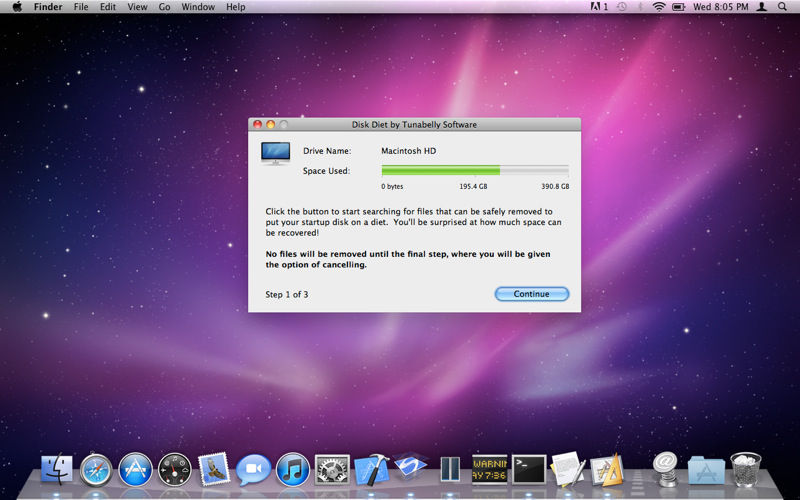The width and height of the screenshot is (800, 500).
Task: Open Time Machine menu bar icon
Action: pyautogui.click(x=621, y=7)
